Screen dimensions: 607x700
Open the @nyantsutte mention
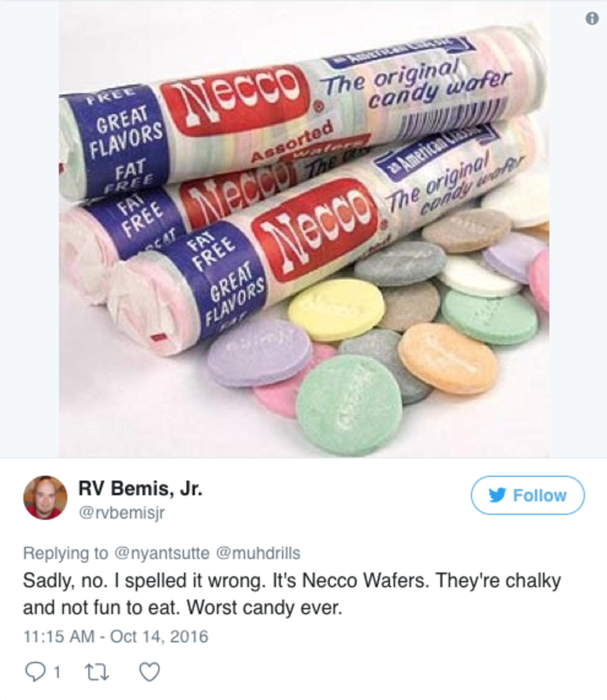[162, 553]
